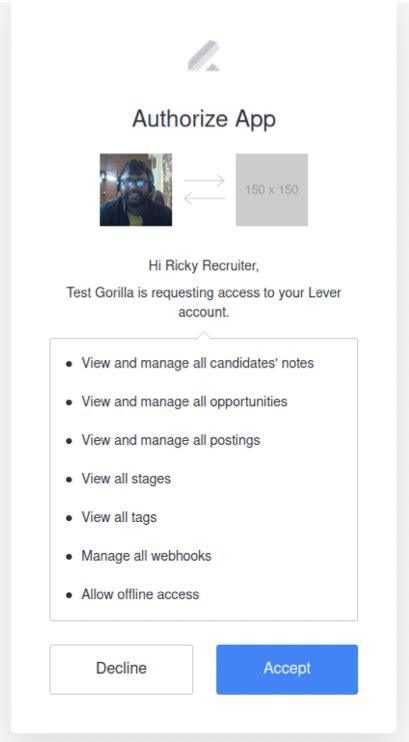The image size is (409, 742).
Task: Click the bullet beside Manage all webhooks
Action: [x=69, y=557]
